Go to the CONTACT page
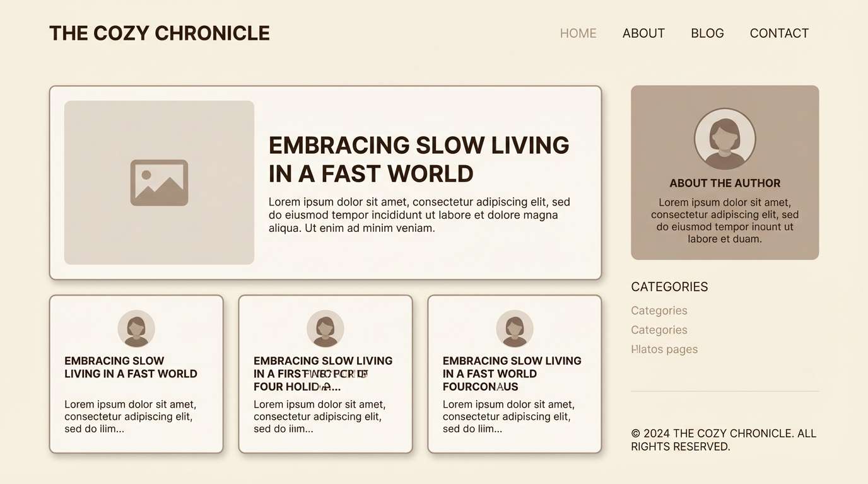Viewport: 868px width, 484px height. (x=779, y=33)
